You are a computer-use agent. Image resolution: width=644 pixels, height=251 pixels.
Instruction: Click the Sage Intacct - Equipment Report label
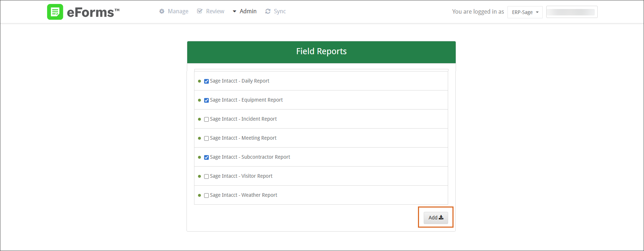coord(247,100)
